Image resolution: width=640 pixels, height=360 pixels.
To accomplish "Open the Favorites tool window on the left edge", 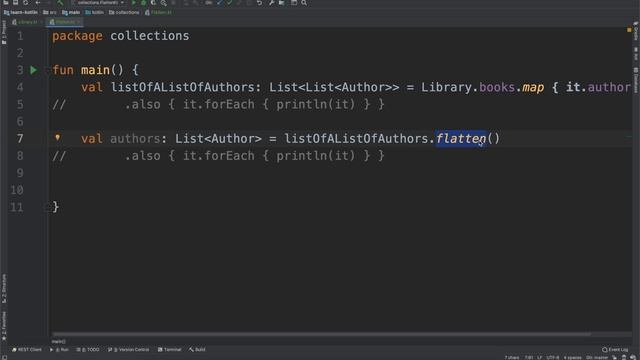I will [4, 326].
